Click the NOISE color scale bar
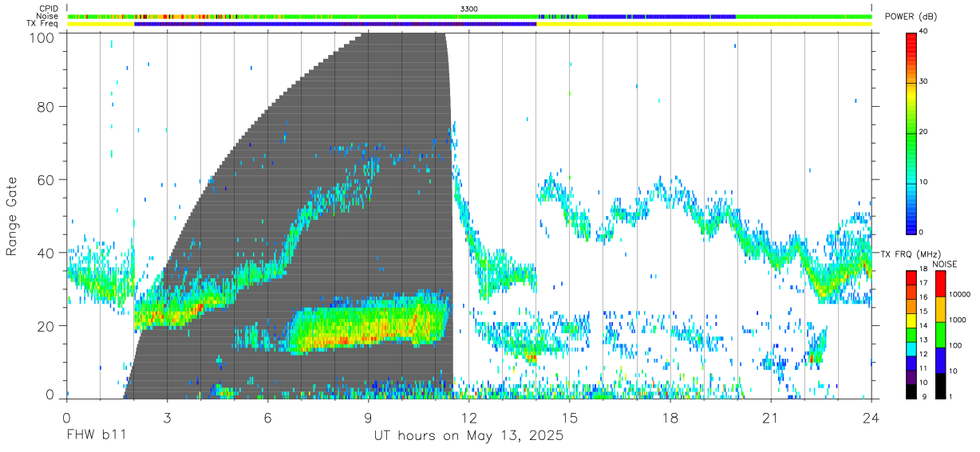Screen dimensions: 980x452 click(x=940, y=334)
